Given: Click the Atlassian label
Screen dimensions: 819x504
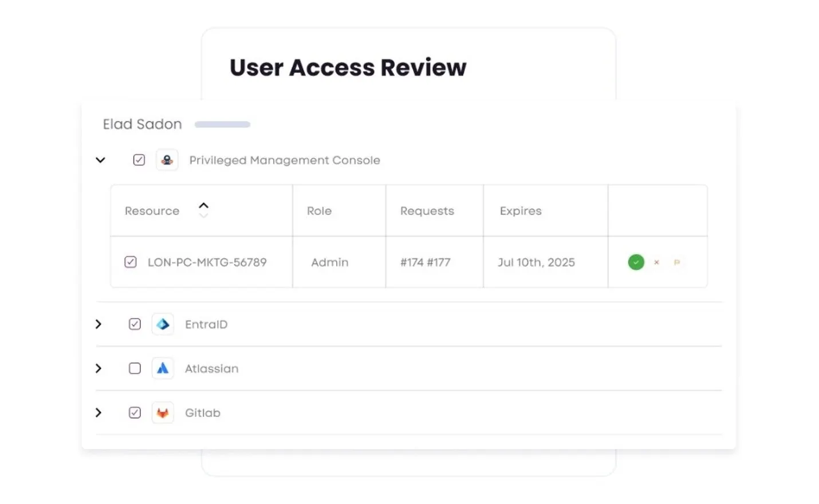Looking at the screenshot, I should (211, 369).
